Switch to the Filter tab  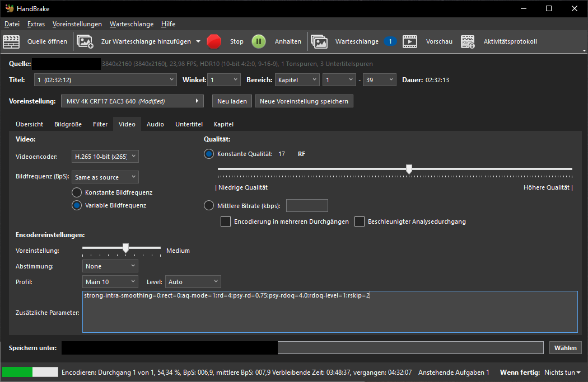(100, 124)
